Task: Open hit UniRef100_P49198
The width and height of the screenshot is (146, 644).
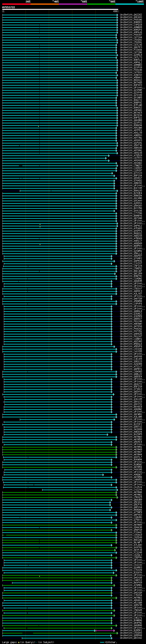Action: coord(131,70)
